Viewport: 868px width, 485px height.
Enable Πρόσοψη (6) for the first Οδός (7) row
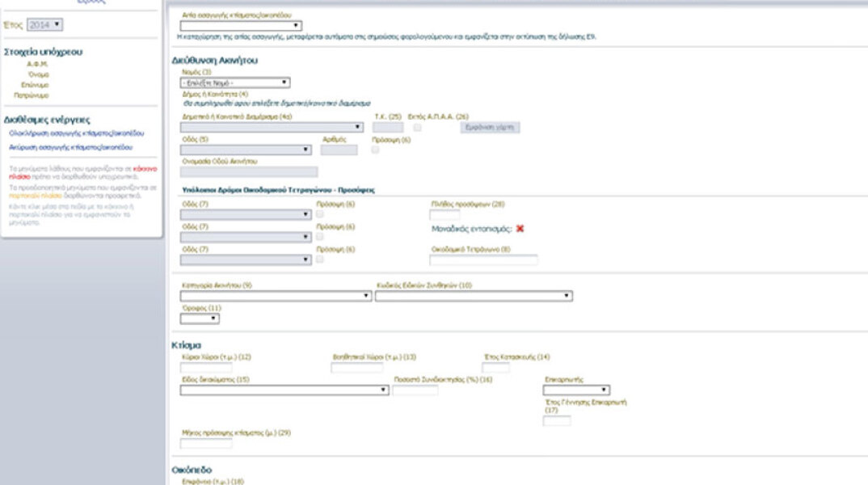[x=319, y=214]
